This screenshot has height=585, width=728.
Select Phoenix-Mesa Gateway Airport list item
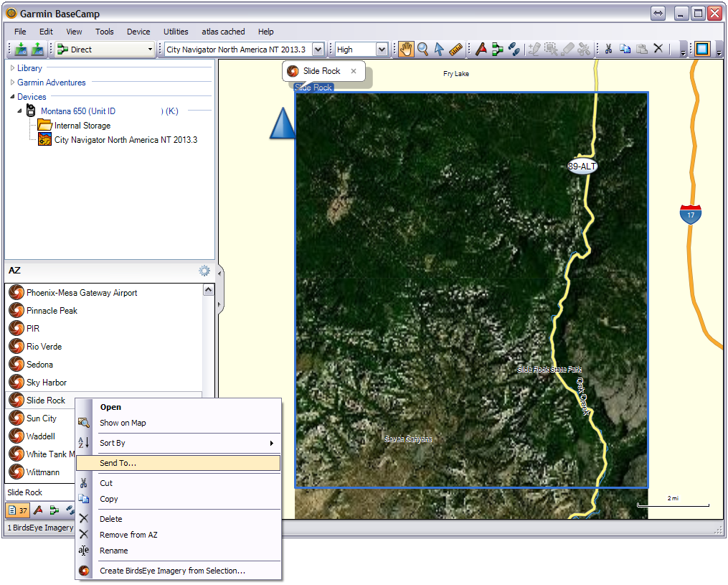click(x=105, y=293)
